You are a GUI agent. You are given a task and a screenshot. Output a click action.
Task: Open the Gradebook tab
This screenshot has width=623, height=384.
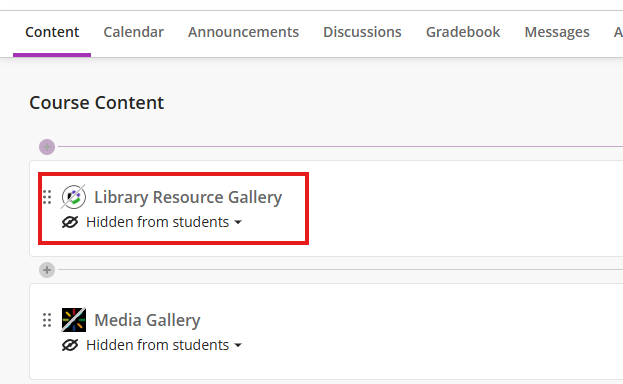pyautogui.click(x=463, y=32)
